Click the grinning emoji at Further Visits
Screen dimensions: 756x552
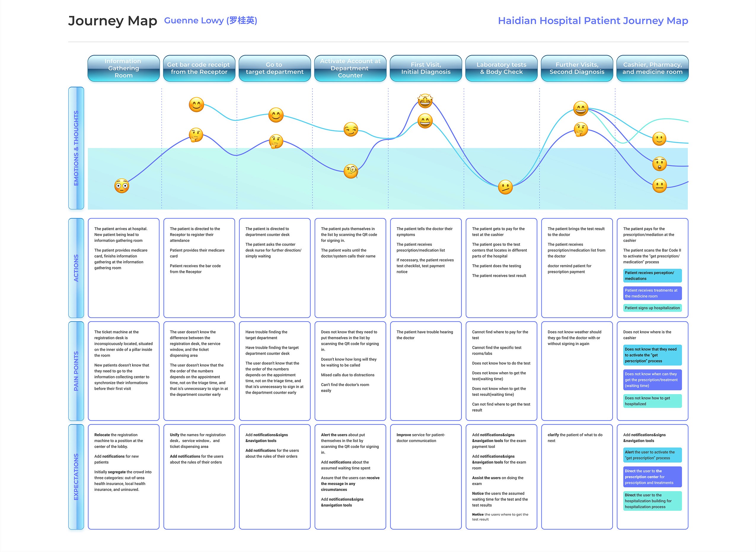[580, 108]
